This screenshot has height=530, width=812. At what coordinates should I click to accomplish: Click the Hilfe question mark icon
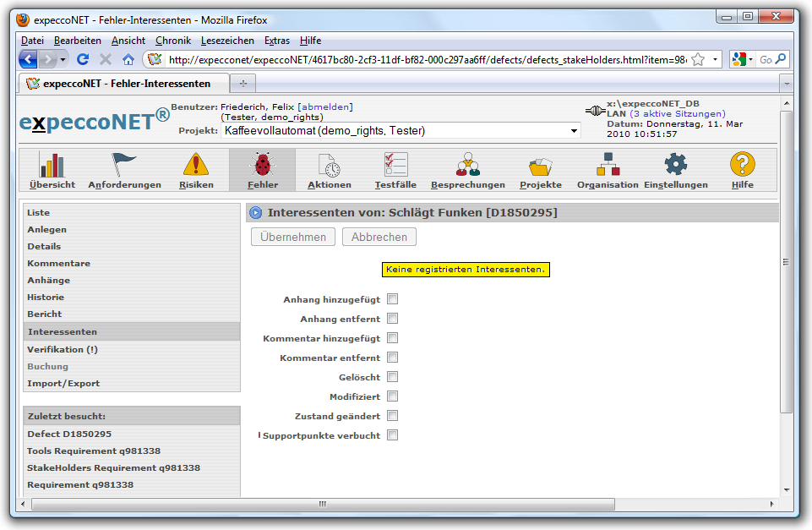point(742,166)
